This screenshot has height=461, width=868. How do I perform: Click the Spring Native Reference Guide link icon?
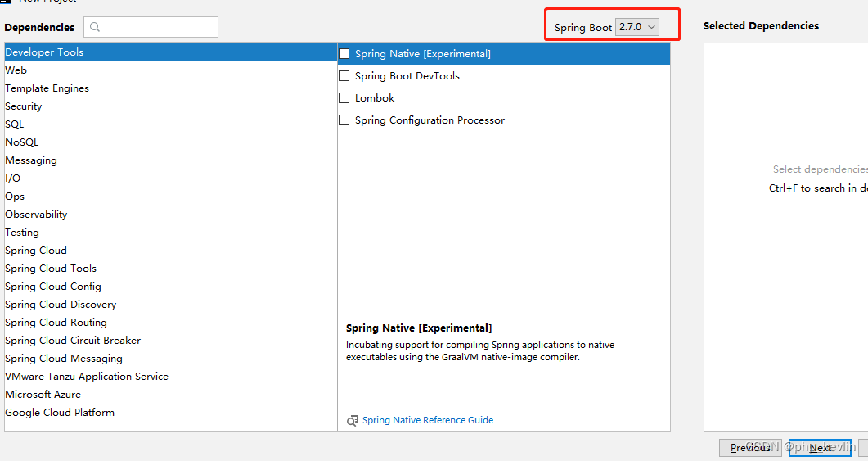click(353, 421)
